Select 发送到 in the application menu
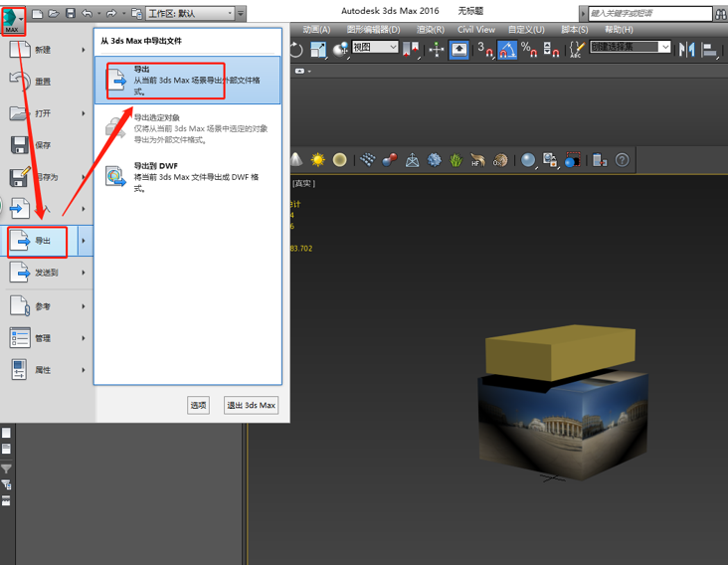The width and height of the screenshot is (728, 565). pos(47,273)
